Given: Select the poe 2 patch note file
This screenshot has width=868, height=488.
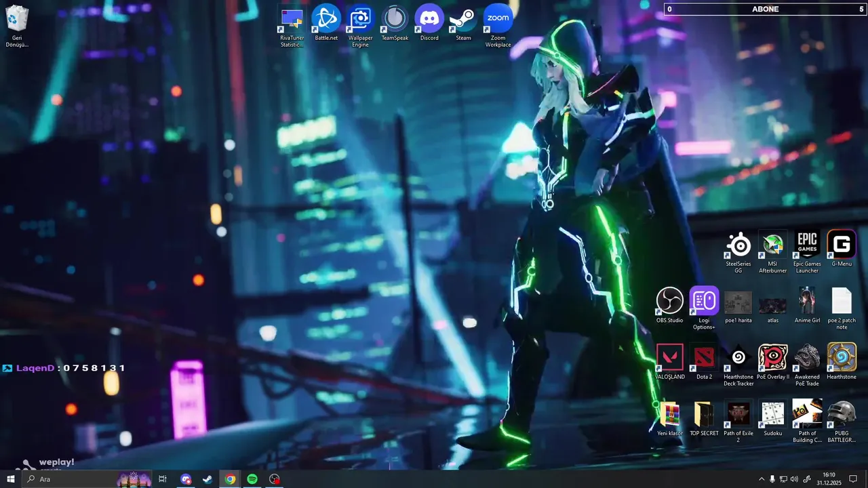Looking at the screenshot, I should pos(842,308).
